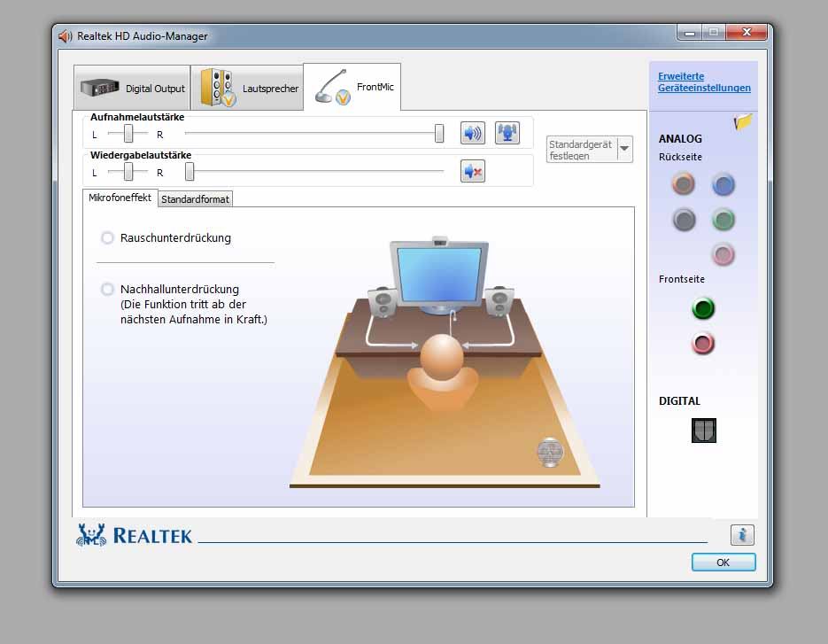828x644 pixels.
Task: Click the Realtek crab logo
Action: tap(91, 535)
